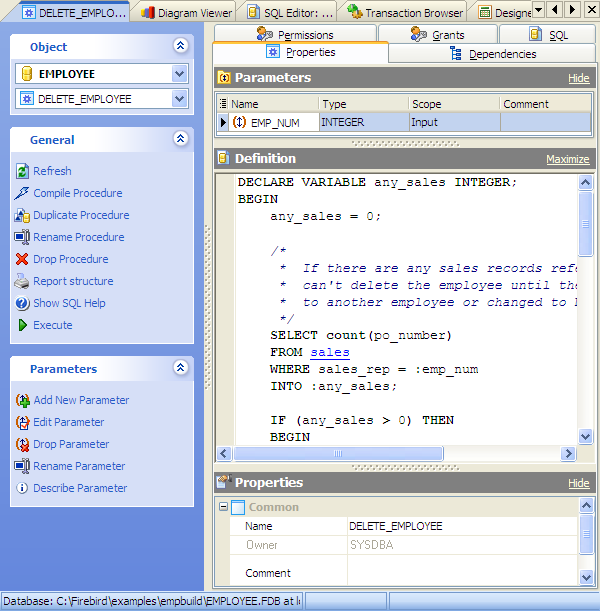
Task: Click the Name column header
Action: click(274, 104)
